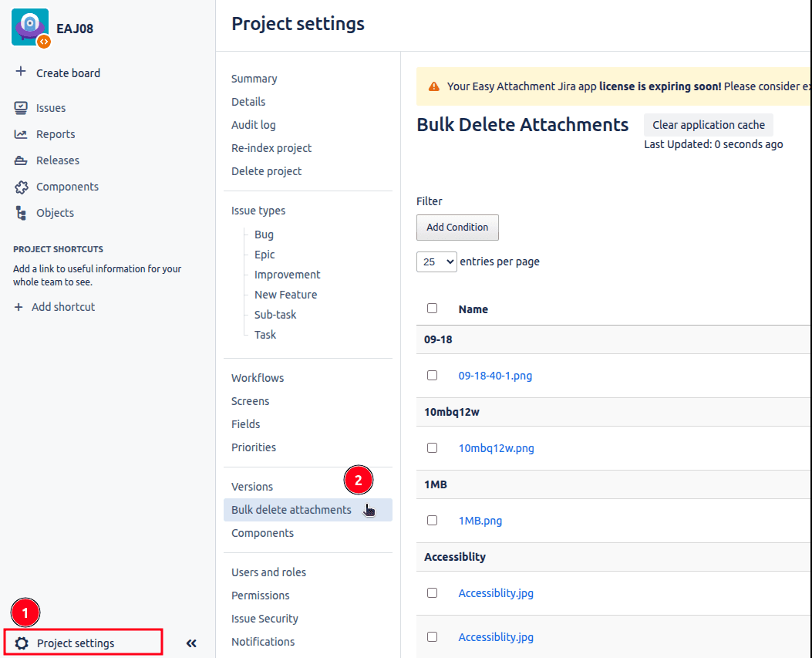Viewport: 812px width, 658px height.
Task: Tick the select-all checkbox beside Name
Action: (432, 309)
